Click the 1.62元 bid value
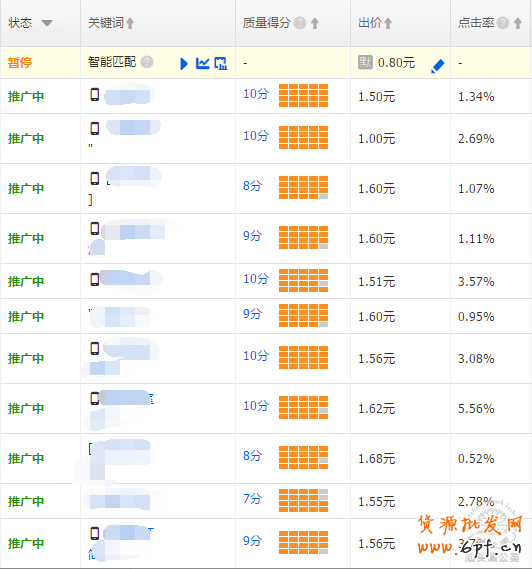The image size is (532, 569). point(377,409)
